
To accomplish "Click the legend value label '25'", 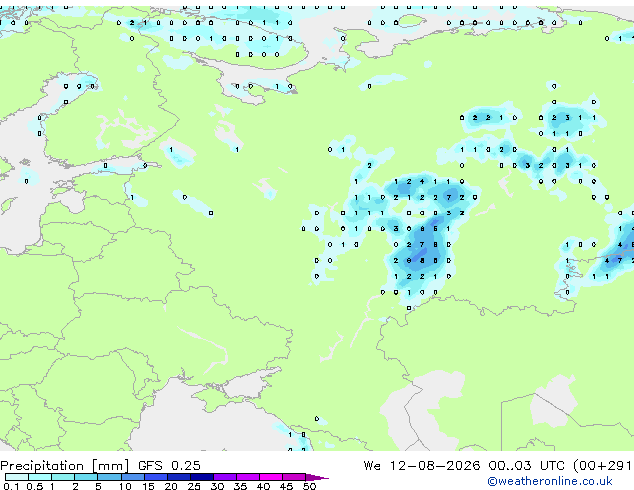I will 194,486.
